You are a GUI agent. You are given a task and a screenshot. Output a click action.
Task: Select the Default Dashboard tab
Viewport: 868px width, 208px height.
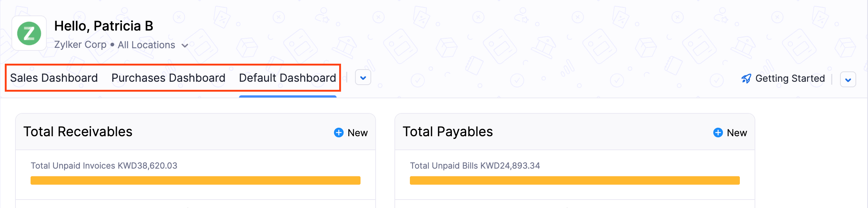tap(287, 78)
